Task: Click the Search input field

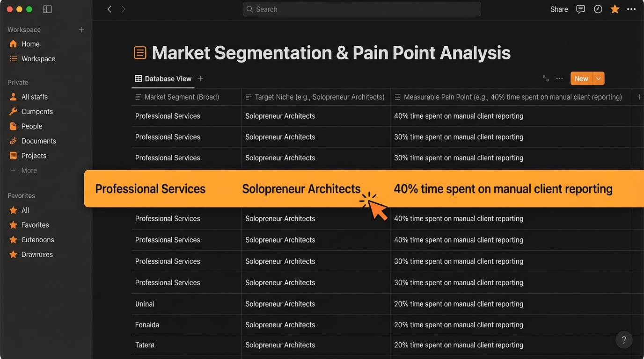Action: (x=361, y=9)
